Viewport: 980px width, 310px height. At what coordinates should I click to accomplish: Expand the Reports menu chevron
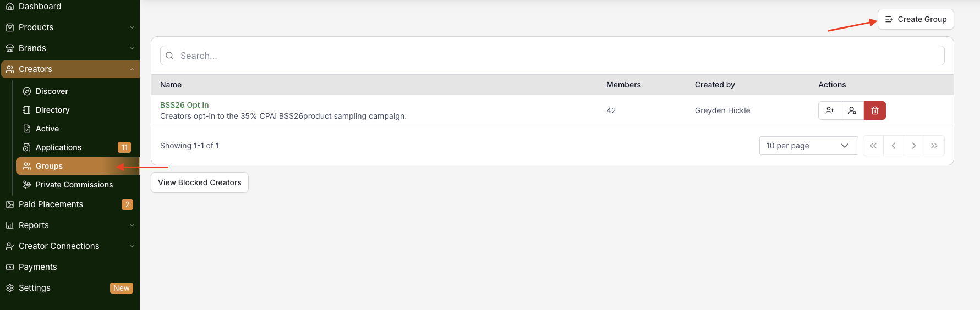(132, 225)
